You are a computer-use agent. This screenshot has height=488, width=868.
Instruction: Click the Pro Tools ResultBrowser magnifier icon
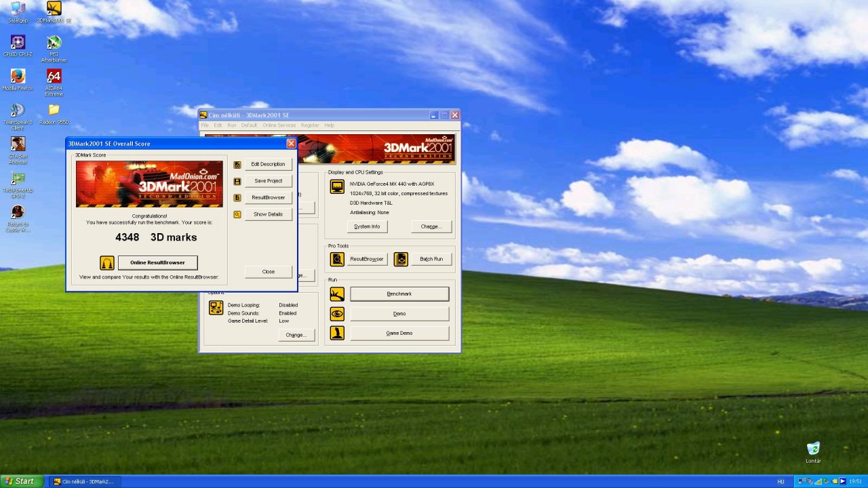click(x=337, y=259)
